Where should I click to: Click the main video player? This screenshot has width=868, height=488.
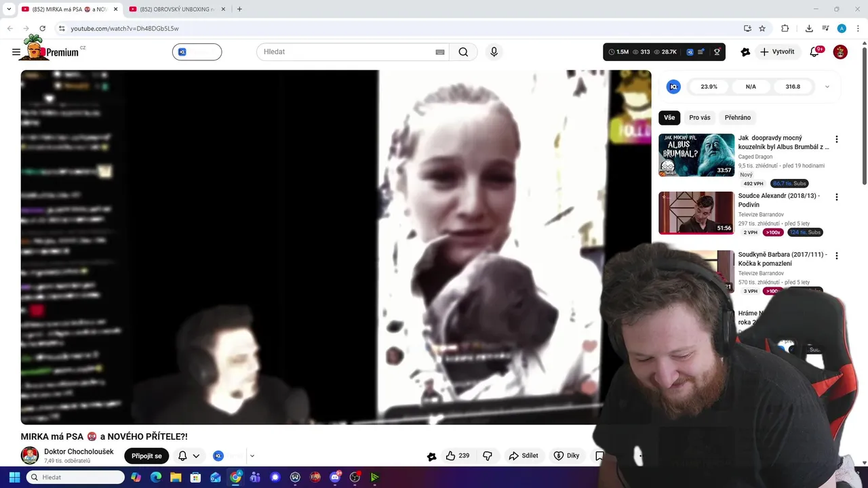[336, 247]
